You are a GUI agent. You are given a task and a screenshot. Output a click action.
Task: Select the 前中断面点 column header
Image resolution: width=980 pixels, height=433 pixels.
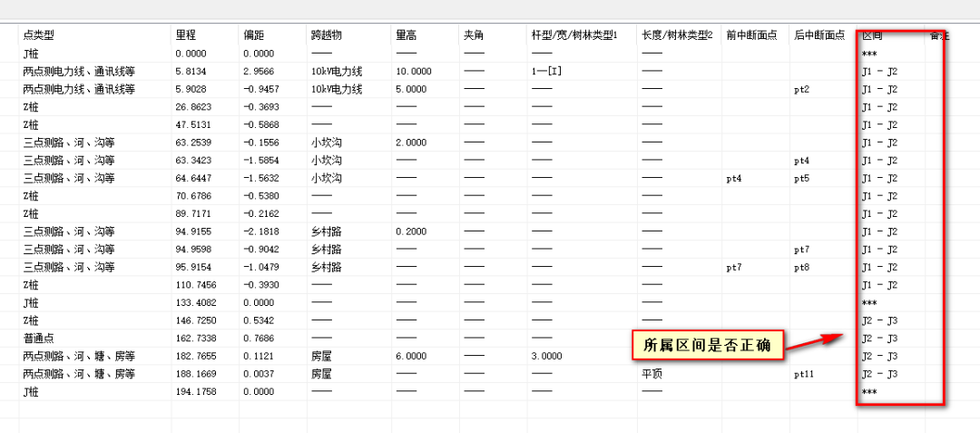click(750, 35)
